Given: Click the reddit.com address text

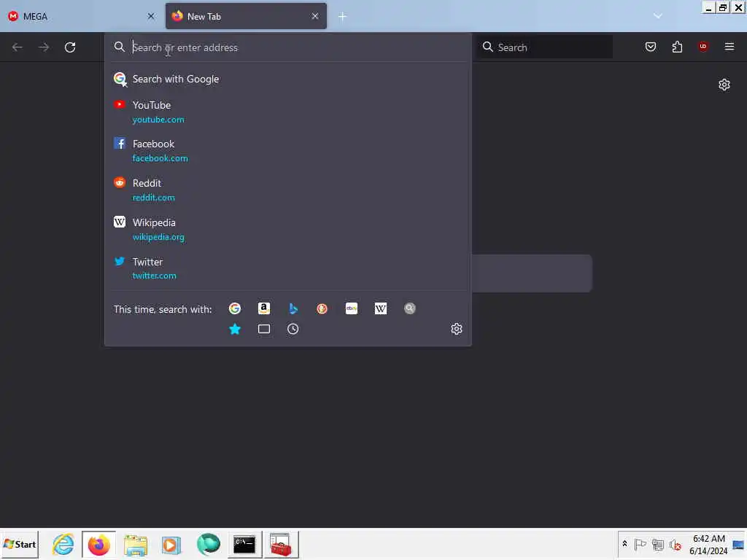Looking at the screenshot, I should coord(153,198).
